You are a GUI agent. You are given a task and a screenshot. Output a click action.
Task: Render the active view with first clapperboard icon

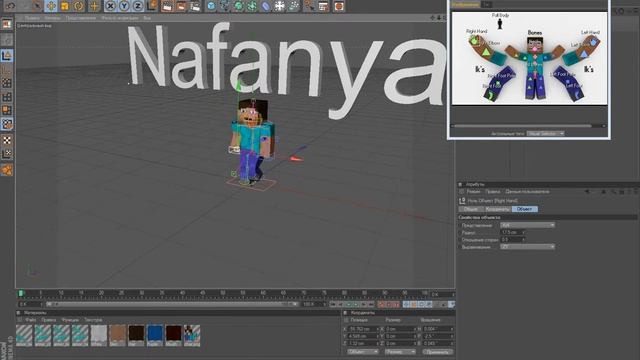coord(167,6)
